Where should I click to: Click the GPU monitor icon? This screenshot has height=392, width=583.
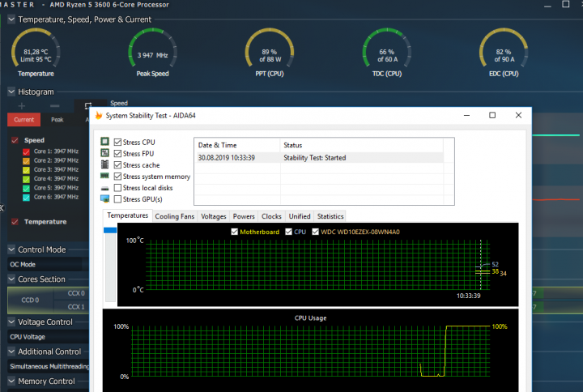pyautogui.click(x=104, y=199)
